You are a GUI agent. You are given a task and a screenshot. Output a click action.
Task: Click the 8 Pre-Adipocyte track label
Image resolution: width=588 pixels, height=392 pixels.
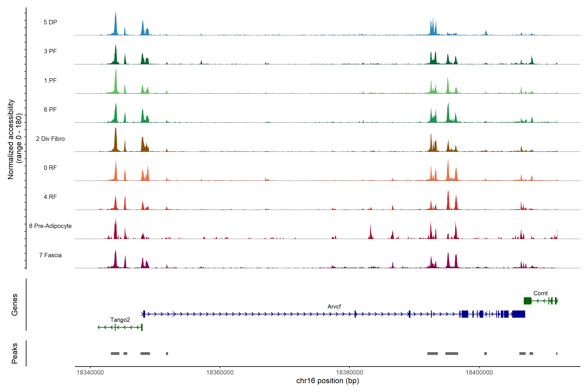tap(50, 226)
